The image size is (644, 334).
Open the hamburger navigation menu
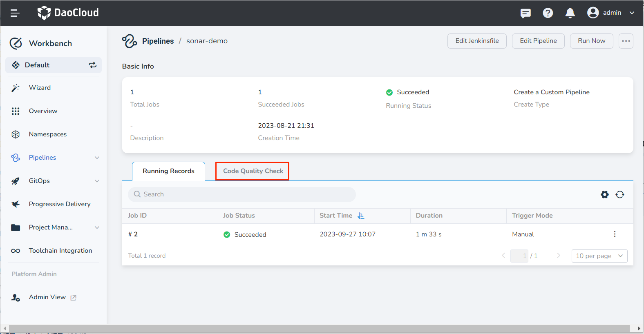[15, 13]
